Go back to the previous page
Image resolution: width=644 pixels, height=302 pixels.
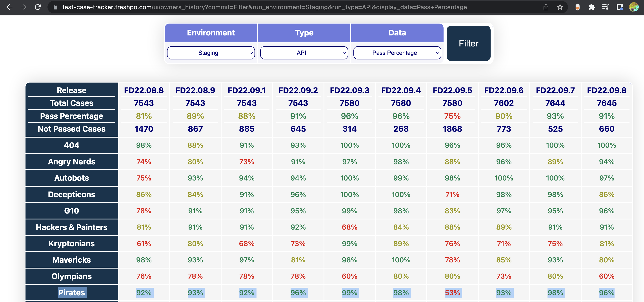click(9, 7)
